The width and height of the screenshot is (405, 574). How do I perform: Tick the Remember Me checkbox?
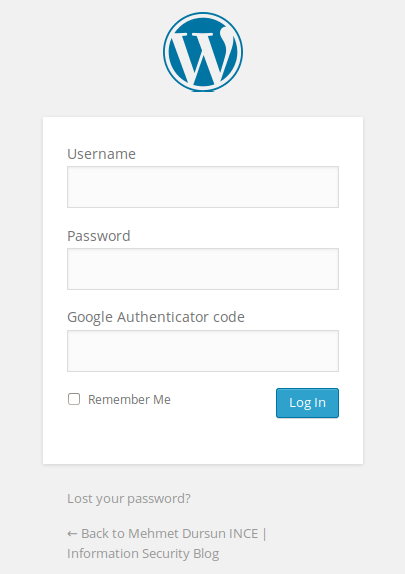pyautogui.click(x=74, y=399)
